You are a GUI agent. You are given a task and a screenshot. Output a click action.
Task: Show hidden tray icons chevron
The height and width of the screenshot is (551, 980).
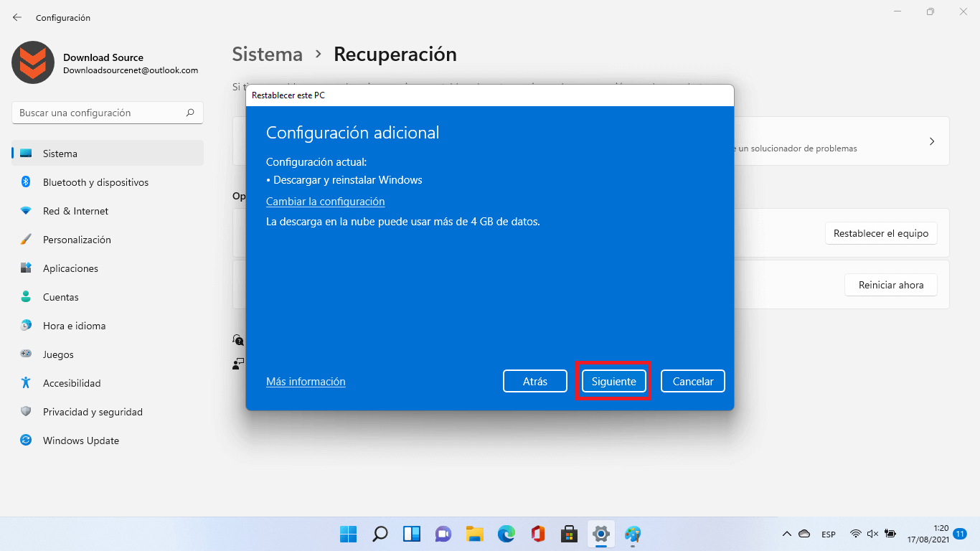787,534
